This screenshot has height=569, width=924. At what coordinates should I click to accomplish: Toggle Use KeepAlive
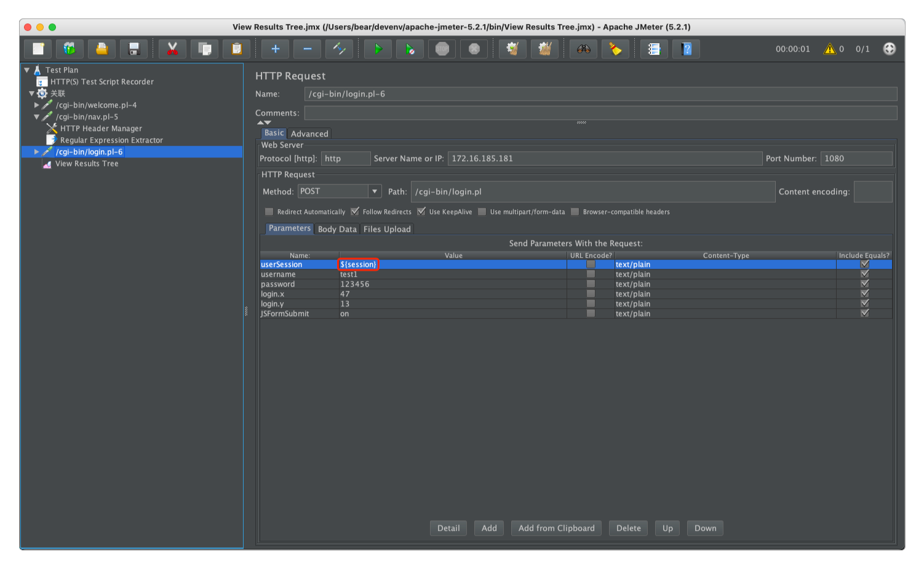click(421, 212)
